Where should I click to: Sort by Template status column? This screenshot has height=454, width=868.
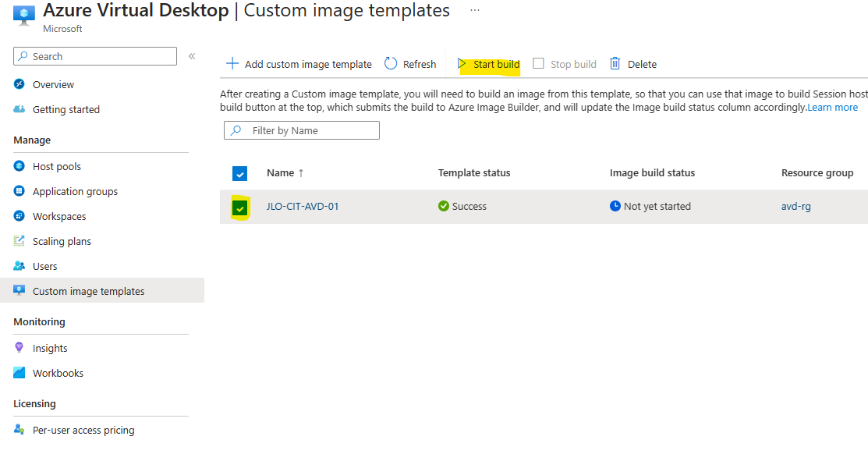pyautogui.click(x=474, y=172)
